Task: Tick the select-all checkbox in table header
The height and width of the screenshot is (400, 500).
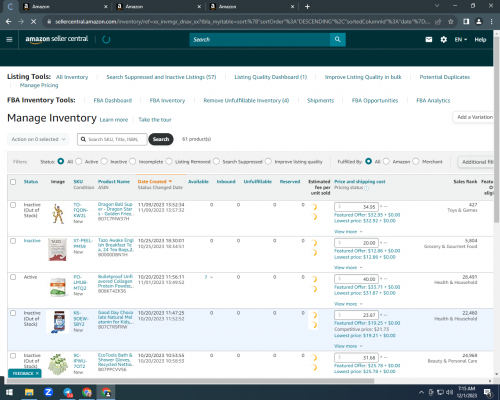Action: pos(13,182)
